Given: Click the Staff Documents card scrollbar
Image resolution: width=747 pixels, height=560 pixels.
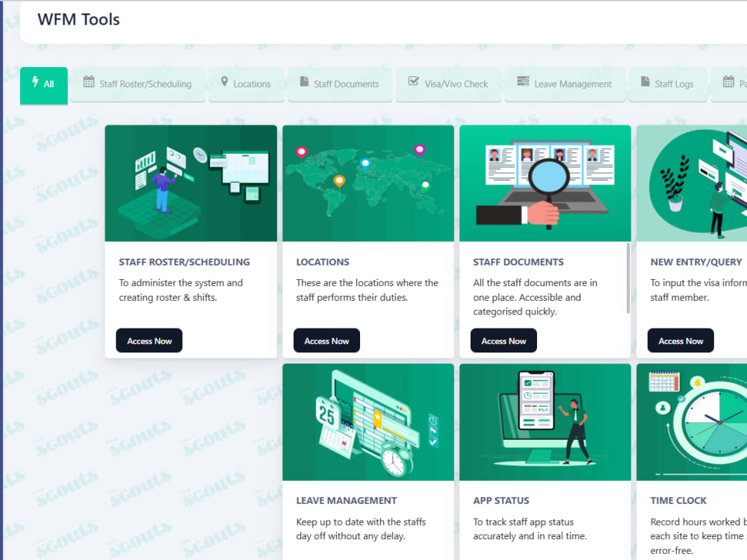Looking at the screenshot, I should click(x=628, y=278).
